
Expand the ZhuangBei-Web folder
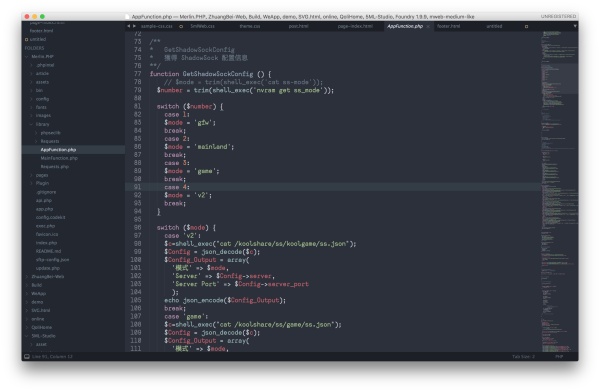27,276
